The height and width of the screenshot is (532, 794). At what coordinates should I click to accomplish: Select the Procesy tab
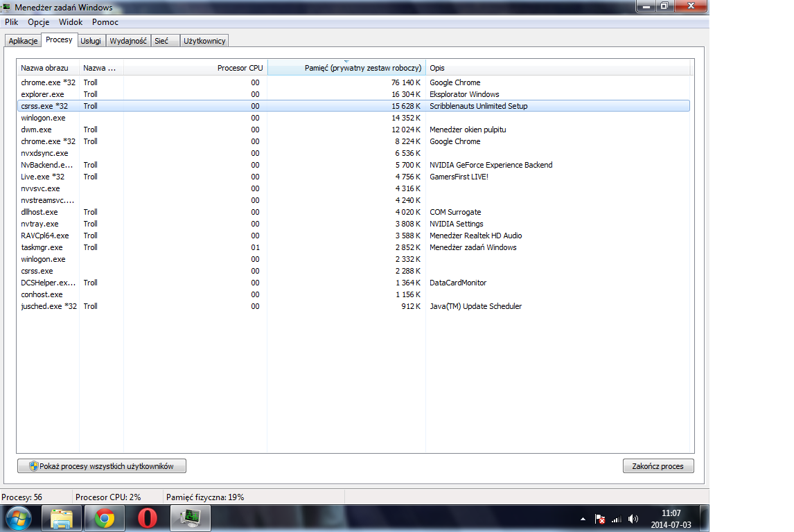[x=59, y=40]
